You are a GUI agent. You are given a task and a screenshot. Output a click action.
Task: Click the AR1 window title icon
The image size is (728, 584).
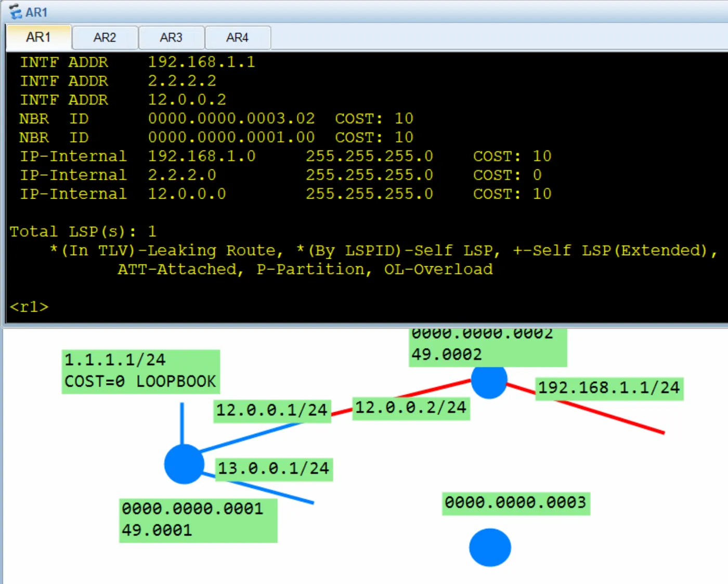click(16, 11)
